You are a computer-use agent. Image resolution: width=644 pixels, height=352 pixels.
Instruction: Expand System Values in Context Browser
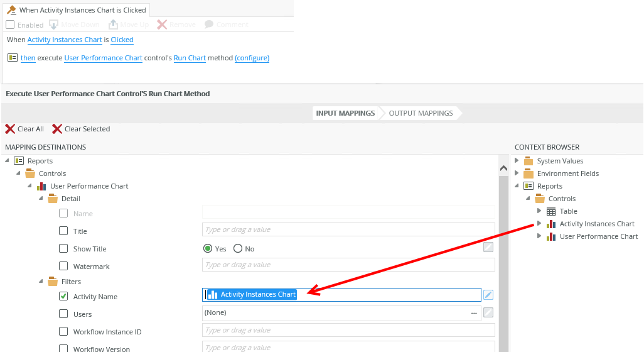(x=517, y=160)
